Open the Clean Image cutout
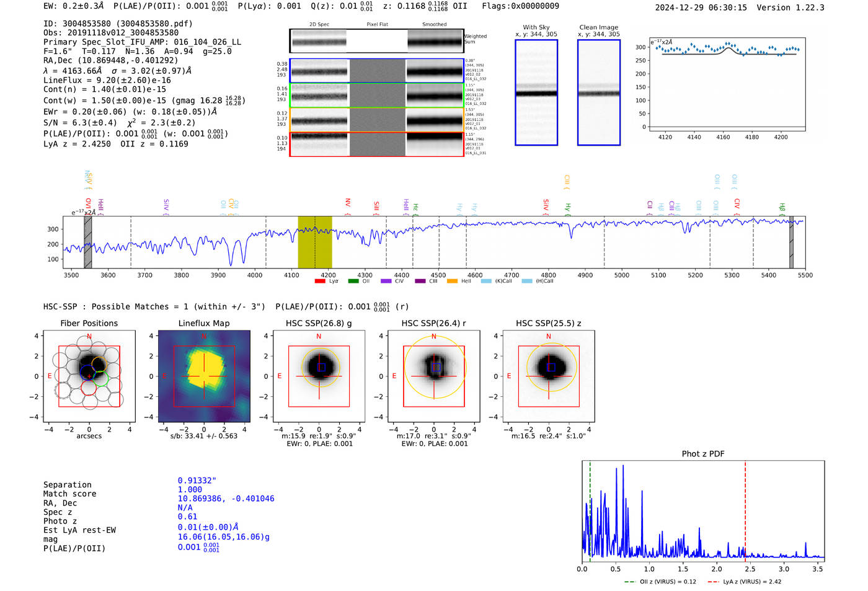Screen dimensions: 868x591 coord(598,92)
